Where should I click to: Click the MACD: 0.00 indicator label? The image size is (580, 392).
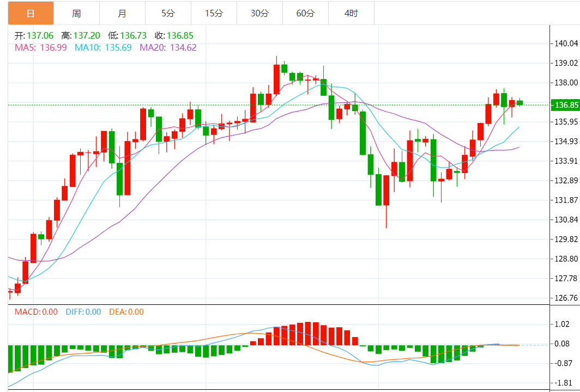click(36, 312)
